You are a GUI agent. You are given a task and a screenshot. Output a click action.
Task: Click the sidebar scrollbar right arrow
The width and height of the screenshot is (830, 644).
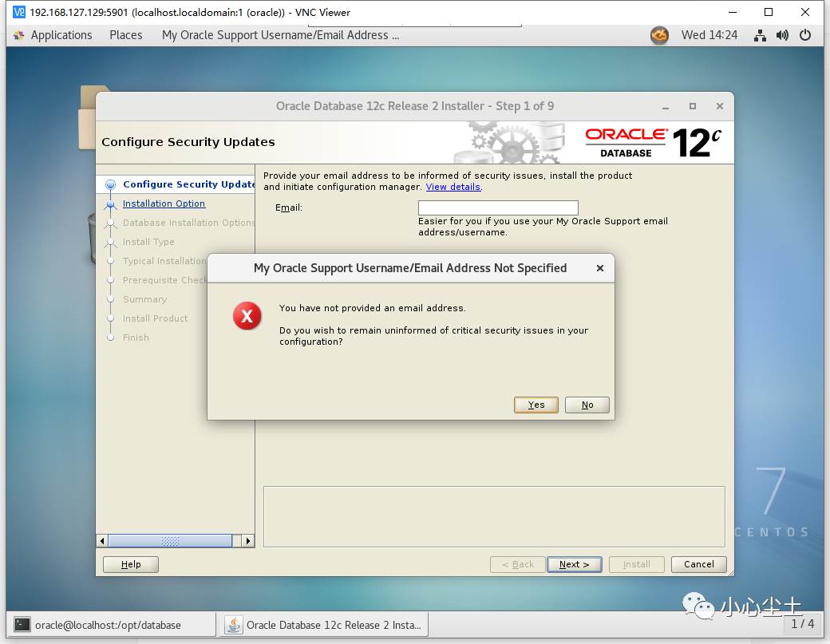(247, 541)
